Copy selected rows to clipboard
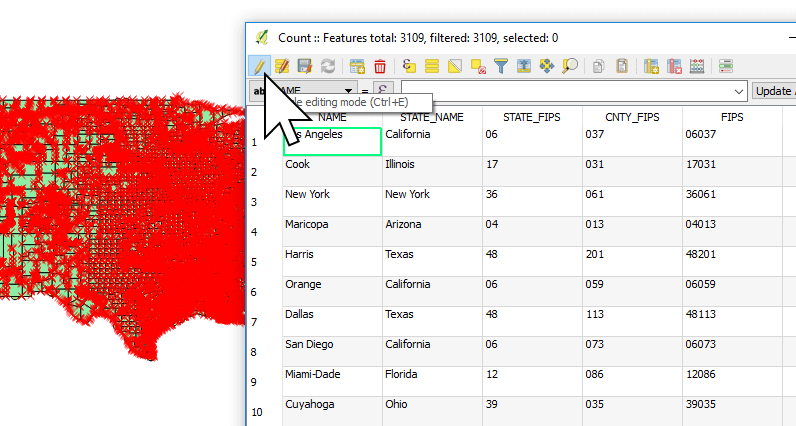Viewport: 796px width, 426px height. 599,66
